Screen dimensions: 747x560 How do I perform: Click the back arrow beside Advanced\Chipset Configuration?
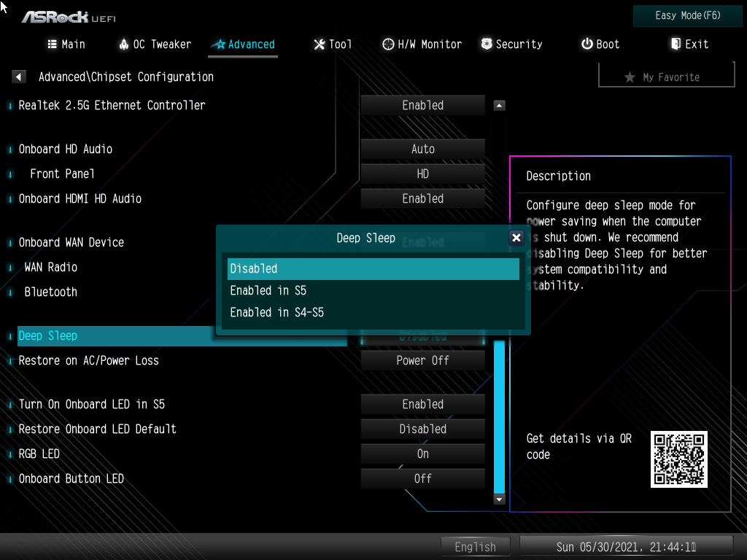click(x=18, y=77)
